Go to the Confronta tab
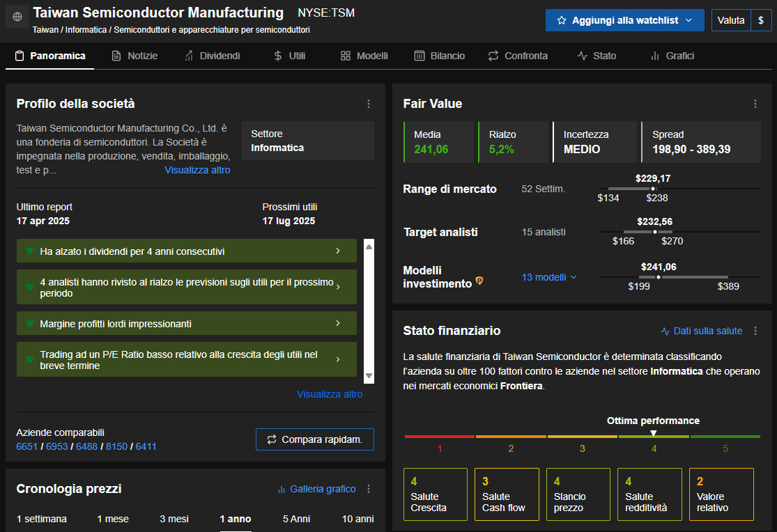 pos(518,56)
